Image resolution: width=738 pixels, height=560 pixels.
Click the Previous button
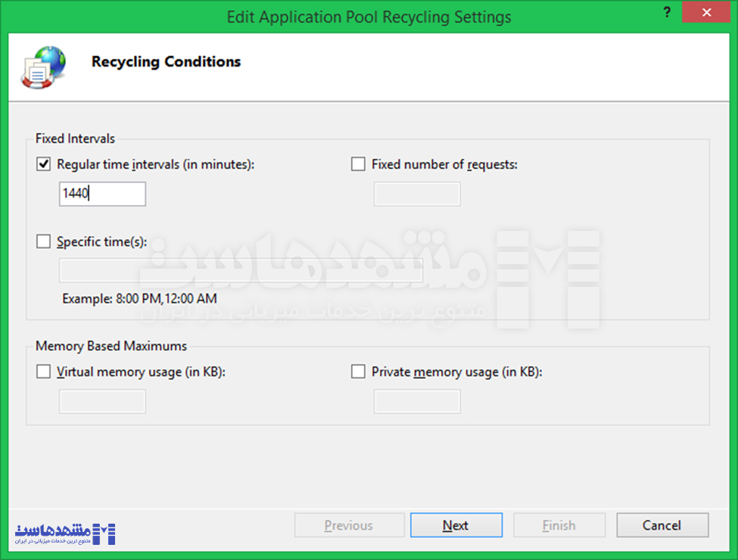349,525
